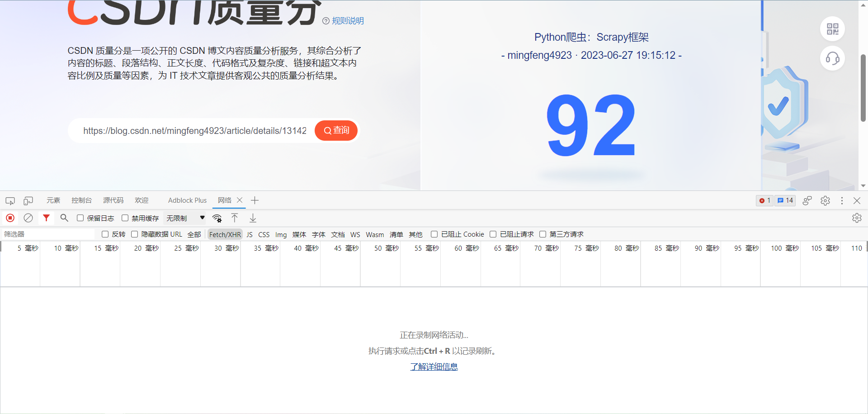Click the 100 毫秒 timeline marker
The height and width of the screenshot is (414, 868).
[785, 248]
